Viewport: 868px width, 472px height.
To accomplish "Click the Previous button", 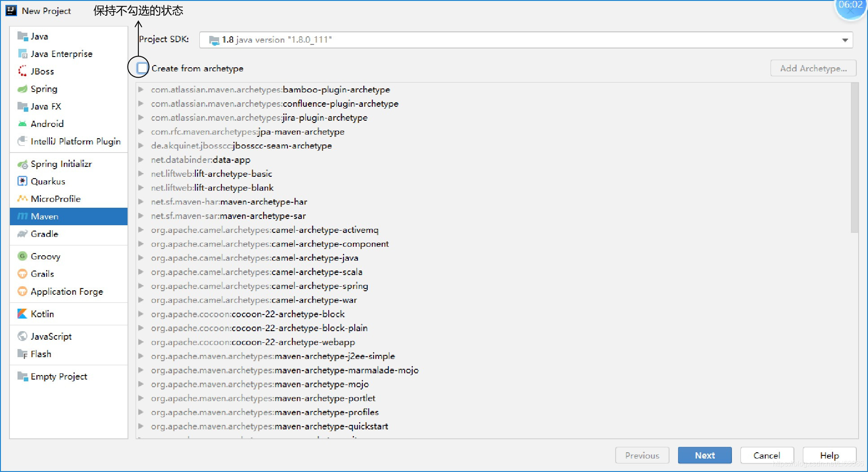I will tap(642, 455).
